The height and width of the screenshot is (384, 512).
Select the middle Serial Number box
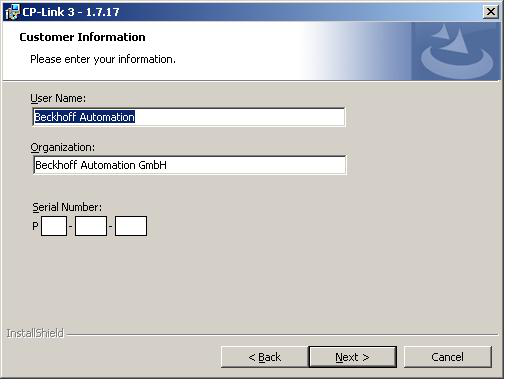click(x=91, y=226)
